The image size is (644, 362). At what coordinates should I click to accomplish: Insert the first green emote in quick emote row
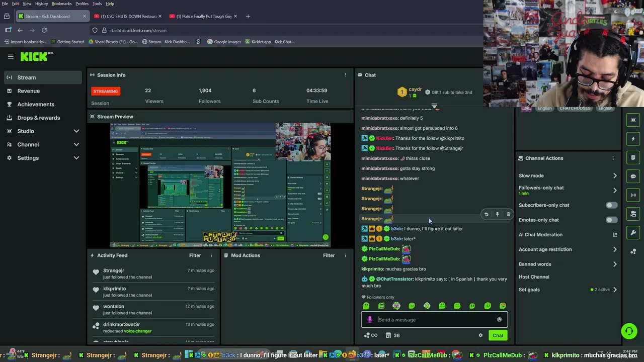(366, 306)
